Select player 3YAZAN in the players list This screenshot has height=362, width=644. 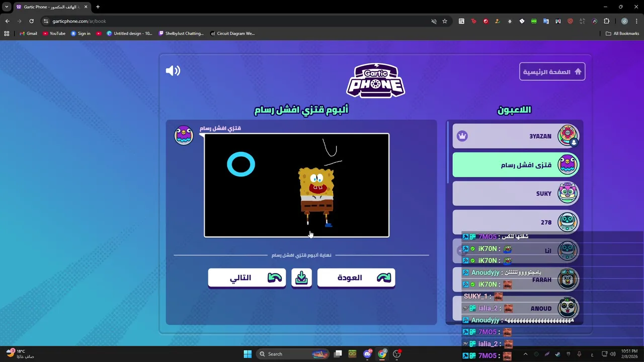516,136
